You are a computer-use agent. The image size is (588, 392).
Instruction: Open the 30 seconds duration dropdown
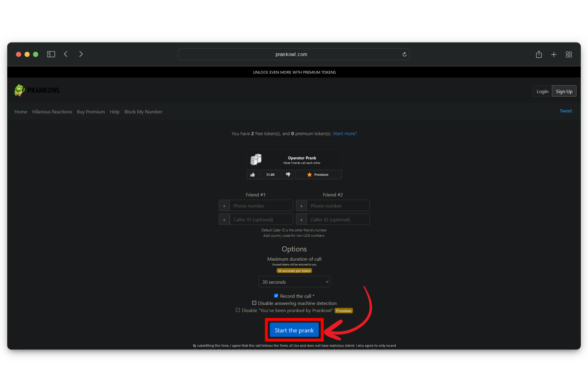click(294, 282)
